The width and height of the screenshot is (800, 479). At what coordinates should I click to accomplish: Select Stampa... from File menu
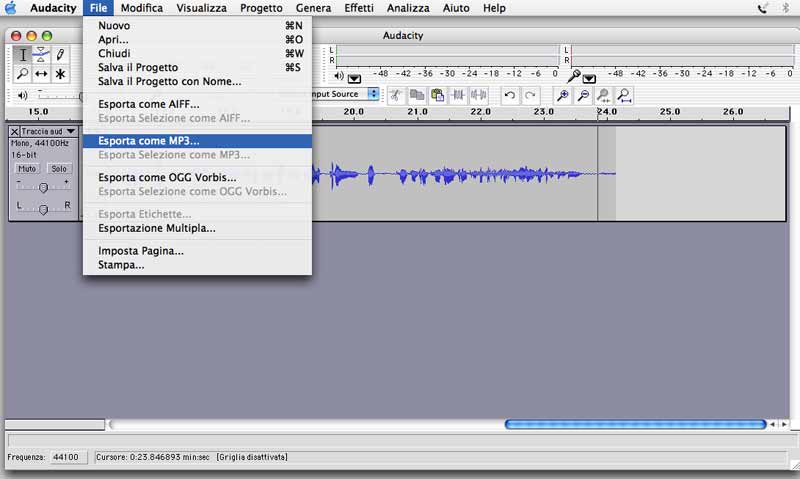(197, 265)
